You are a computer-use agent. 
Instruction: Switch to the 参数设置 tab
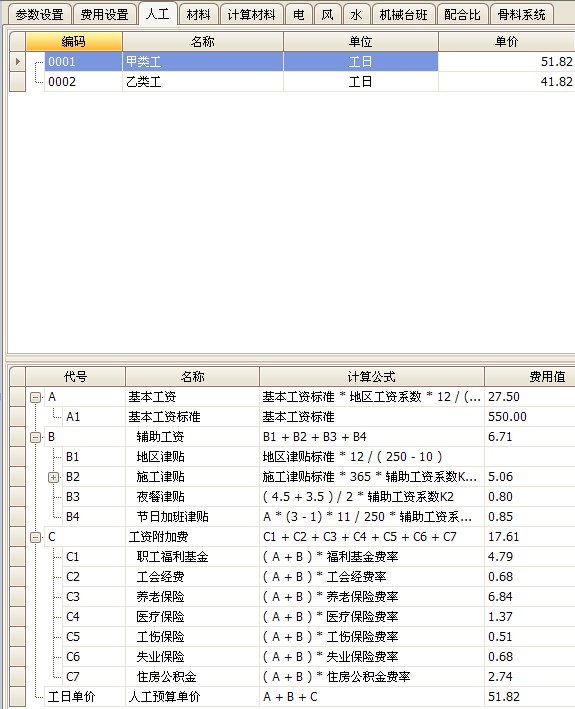click(x=40, y=14)
